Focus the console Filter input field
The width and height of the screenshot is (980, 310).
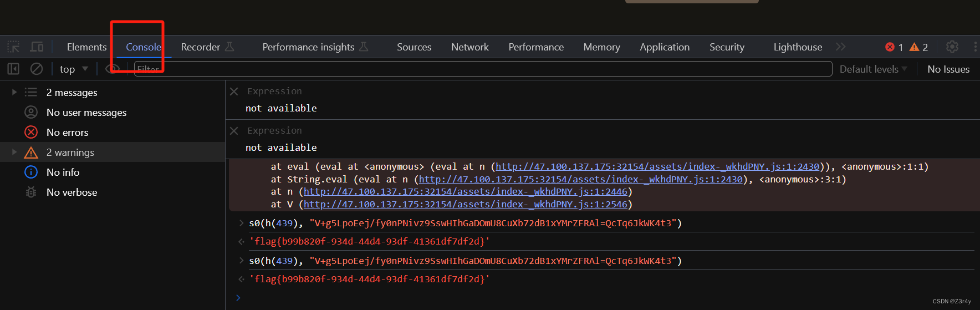[x=483, y=69]
